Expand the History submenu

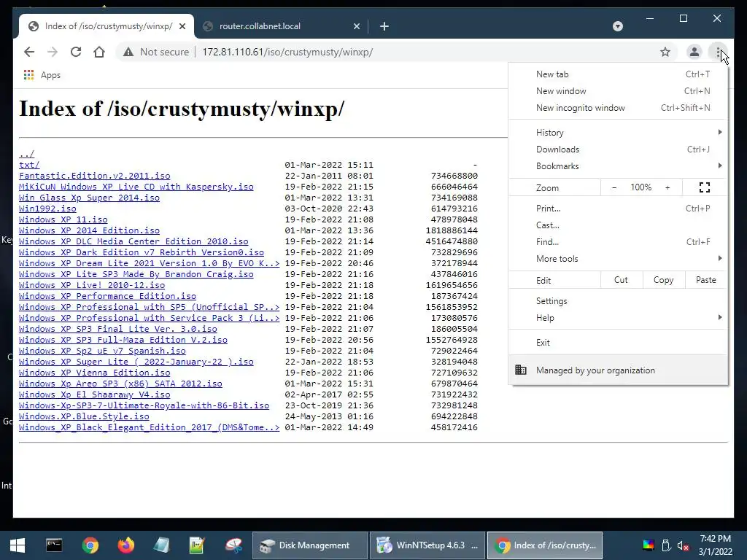click(x=618, y=133)
